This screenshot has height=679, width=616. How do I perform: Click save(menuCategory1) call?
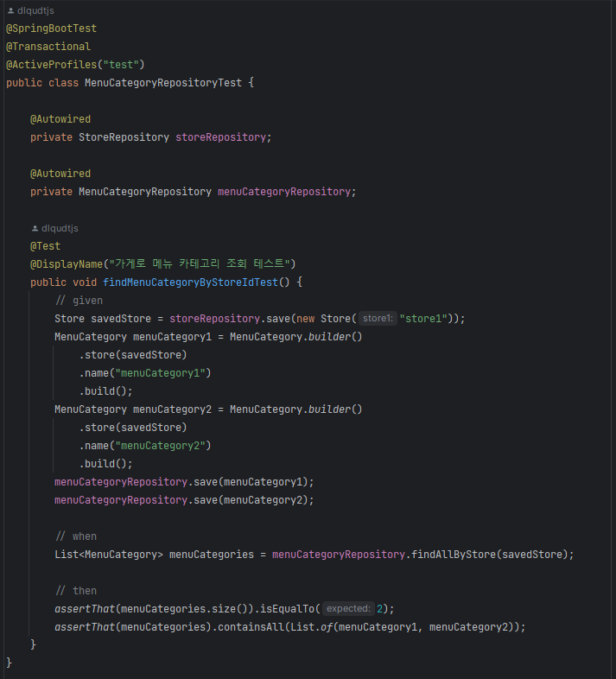(x=251, y=482)
